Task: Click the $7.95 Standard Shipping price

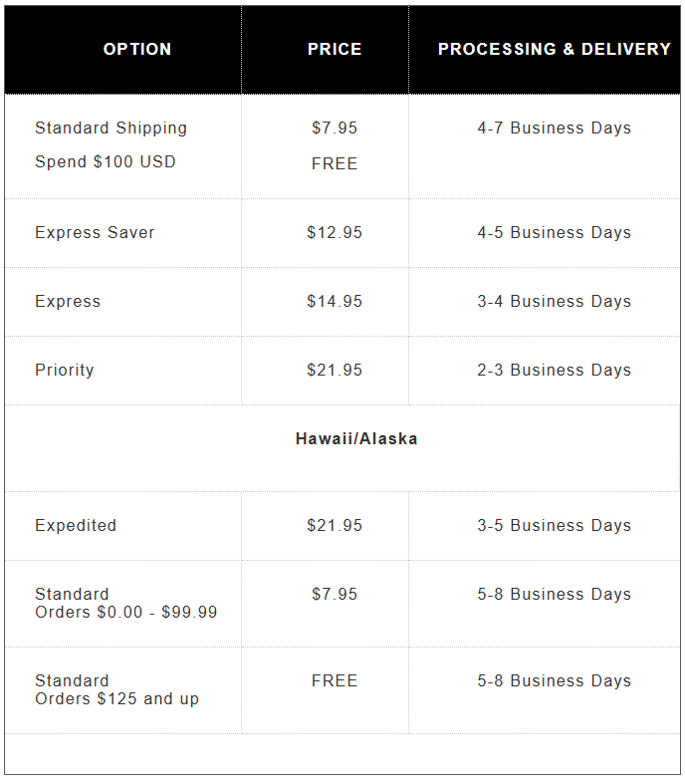Action: [335, 128]
